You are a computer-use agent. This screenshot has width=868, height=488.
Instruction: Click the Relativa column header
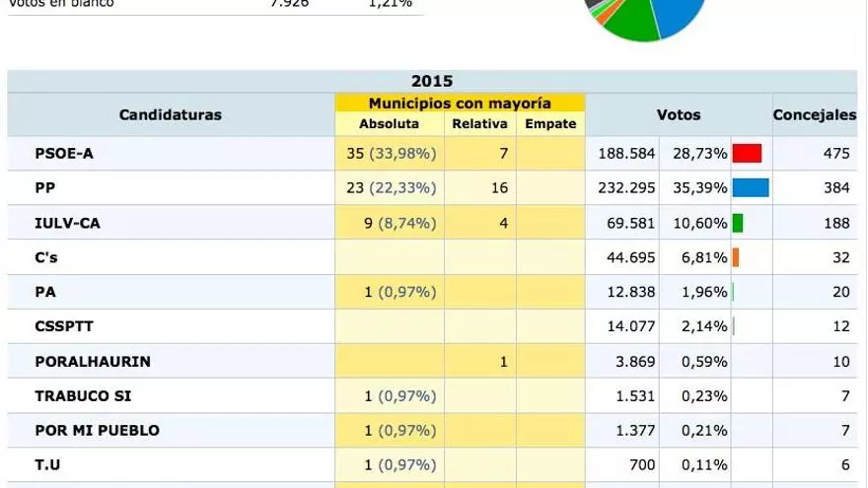tap(479, 124)
